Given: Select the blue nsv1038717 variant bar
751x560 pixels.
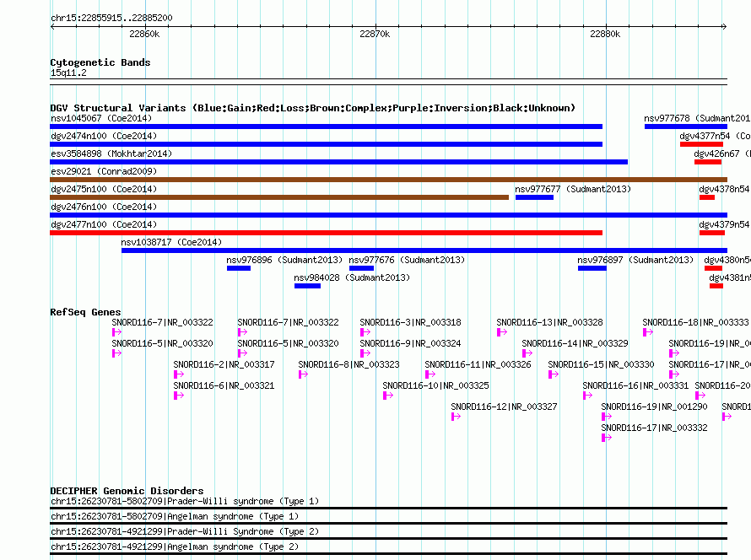Looking at the screenshot, I should (424, 250).
